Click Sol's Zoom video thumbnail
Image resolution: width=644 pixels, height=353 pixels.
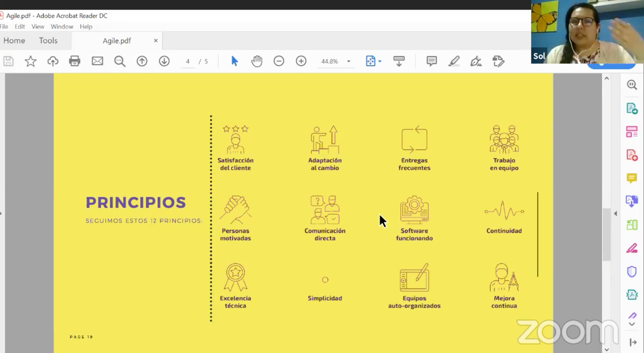coord(587,32)
